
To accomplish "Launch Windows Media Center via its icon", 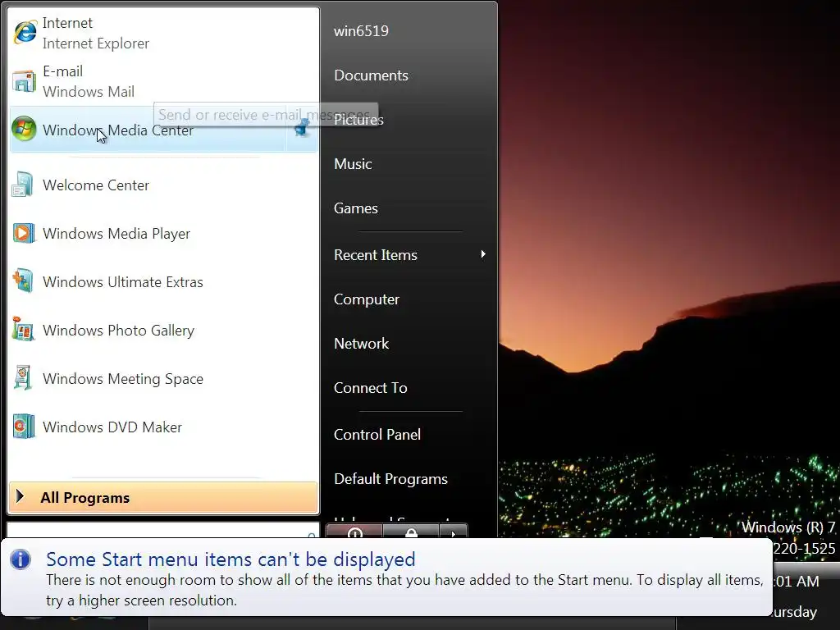I will pos(24,129).
